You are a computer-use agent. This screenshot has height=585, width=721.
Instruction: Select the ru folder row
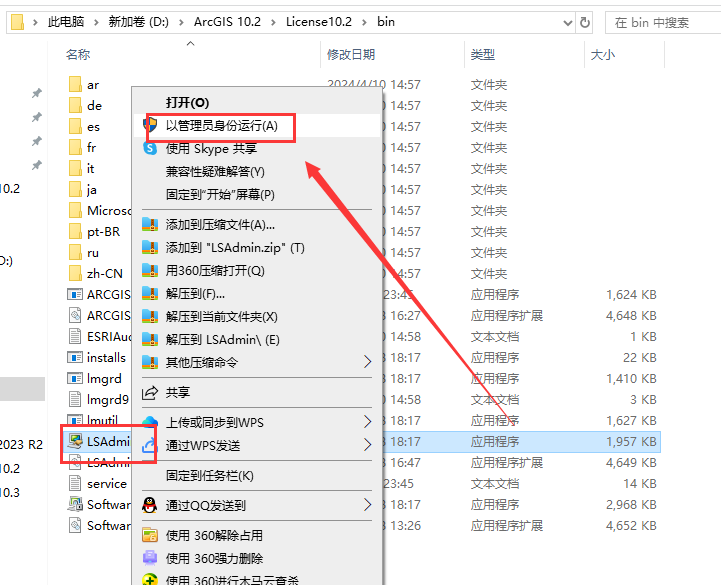92,252
